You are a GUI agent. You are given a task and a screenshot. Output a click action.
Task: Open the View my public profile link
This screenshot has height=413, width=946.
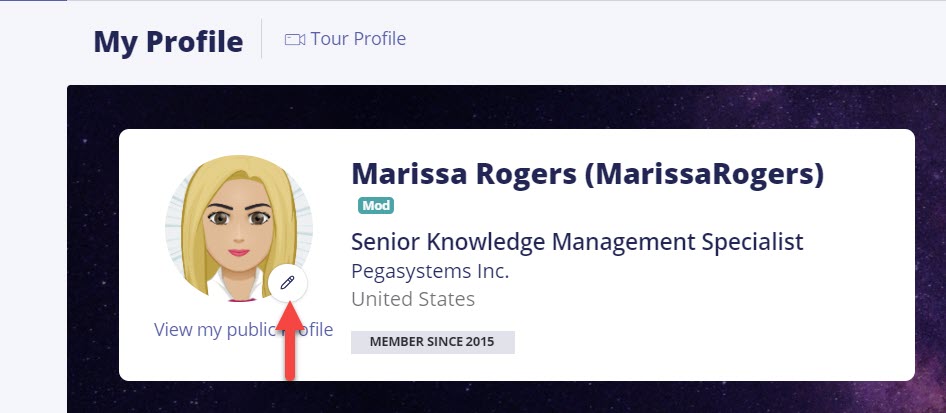(243, 330)
